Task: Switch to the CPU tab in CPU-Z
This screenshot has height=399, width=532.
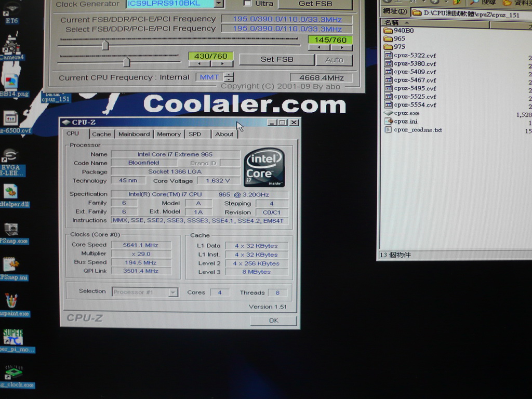Action: [73, 134]
